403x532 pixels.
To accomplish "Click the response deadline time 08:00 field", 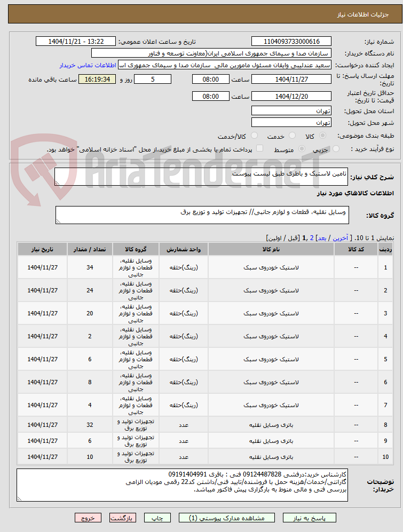I will click(210, 80).
